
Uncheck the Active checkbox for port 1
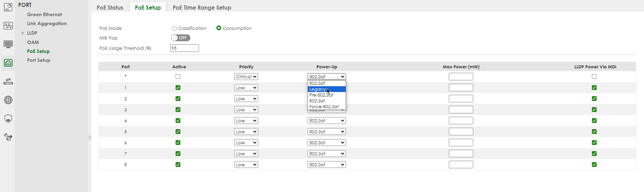(x=178, y=88)
